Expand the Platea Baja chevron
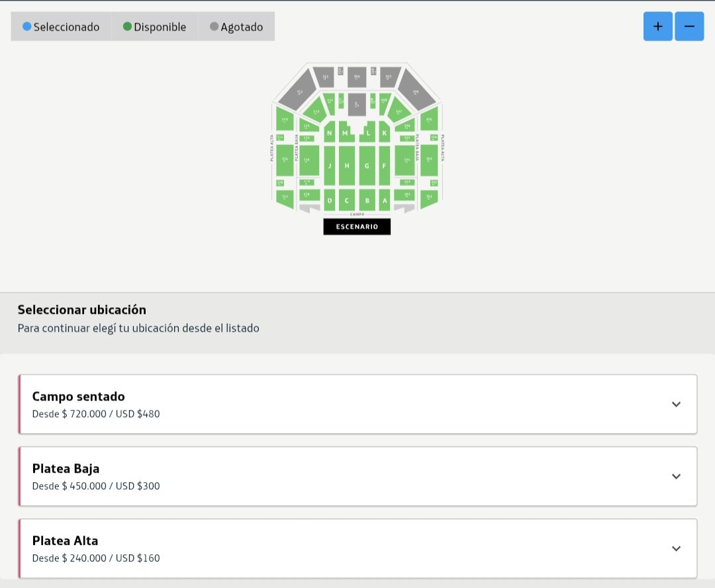This screenshot has width=715, height=588. click(x=676, y=476)
